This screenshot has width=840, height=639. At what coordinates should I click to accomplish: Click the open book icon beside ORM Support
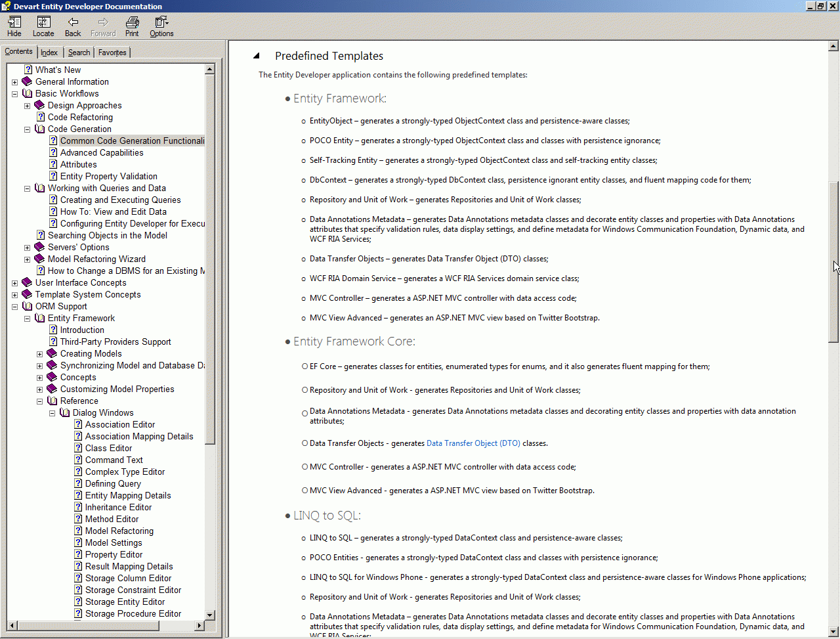click(x=27, y=306)
